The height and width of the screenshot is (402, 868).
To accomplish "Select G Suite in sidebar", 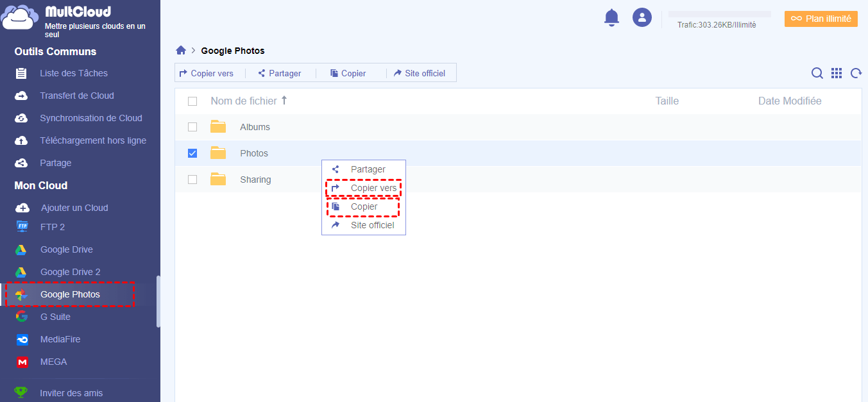I will 55,317.
